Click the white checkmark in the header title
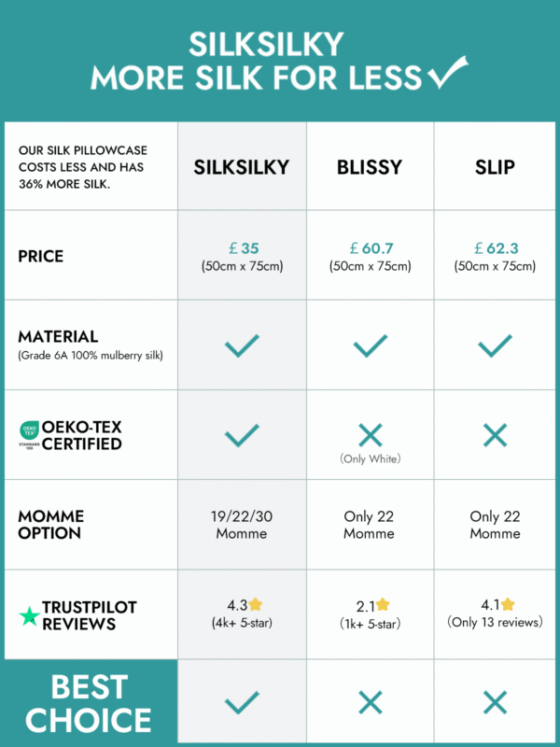Viewport: 560px width, 747px height. coord(448,73)
